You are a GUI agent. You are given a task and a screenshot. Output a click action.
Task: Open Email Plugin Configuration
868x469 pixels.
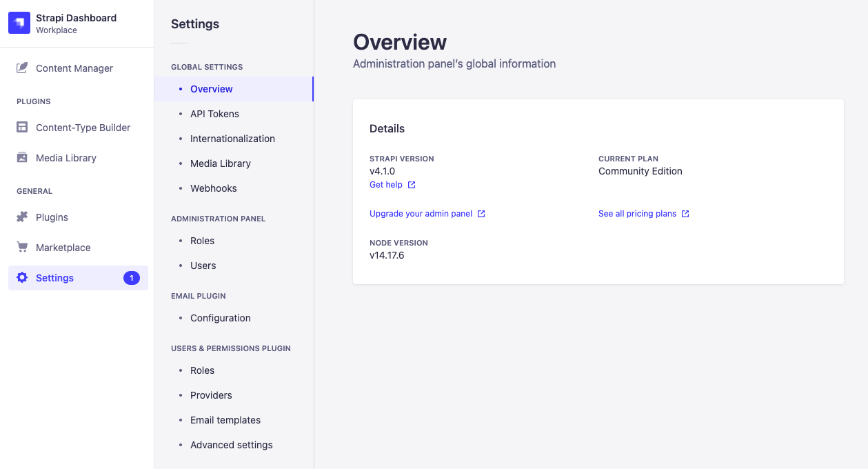click(x=234, y=318)
